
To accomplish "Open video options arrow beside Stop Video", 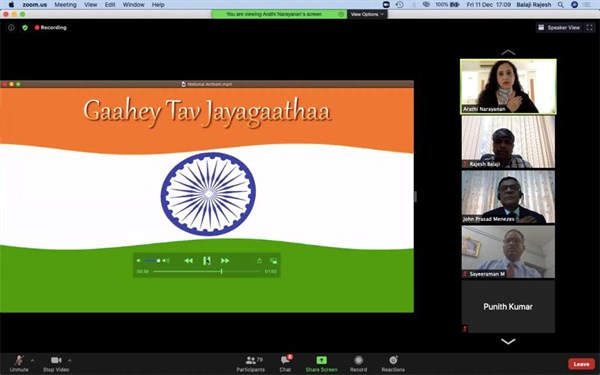I will click(x=69, y=360).
